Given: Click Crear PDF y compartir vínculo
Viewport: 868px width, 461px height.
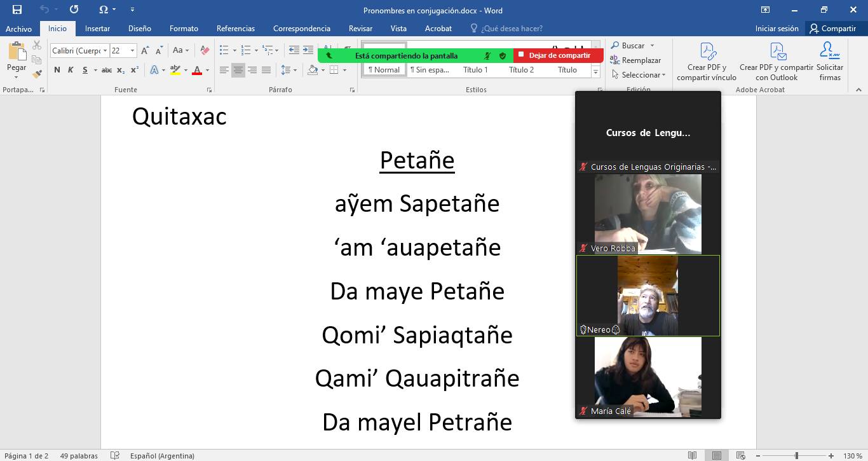Looking at the screenshot, I should click(707, 62).
